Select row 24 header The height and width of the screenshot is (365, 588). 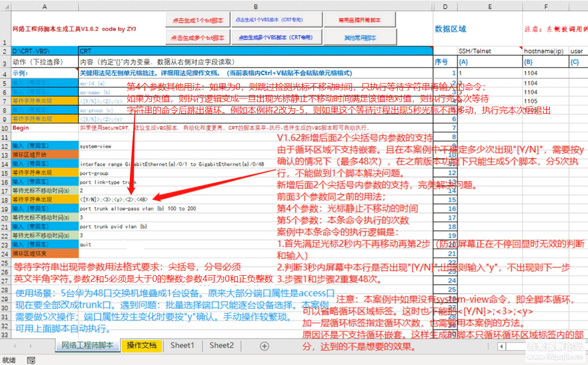pos(5,254)
